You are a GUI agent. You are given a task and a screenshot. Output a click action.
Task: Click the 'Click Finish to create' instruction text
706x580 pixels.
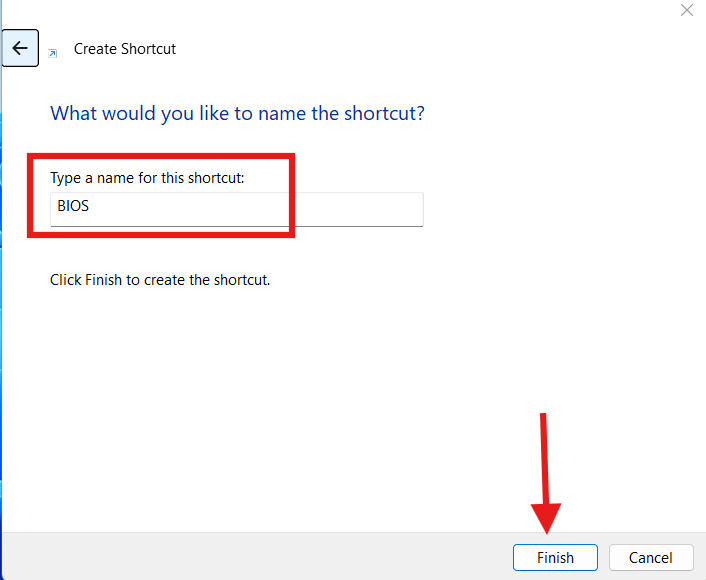(160, 280)
